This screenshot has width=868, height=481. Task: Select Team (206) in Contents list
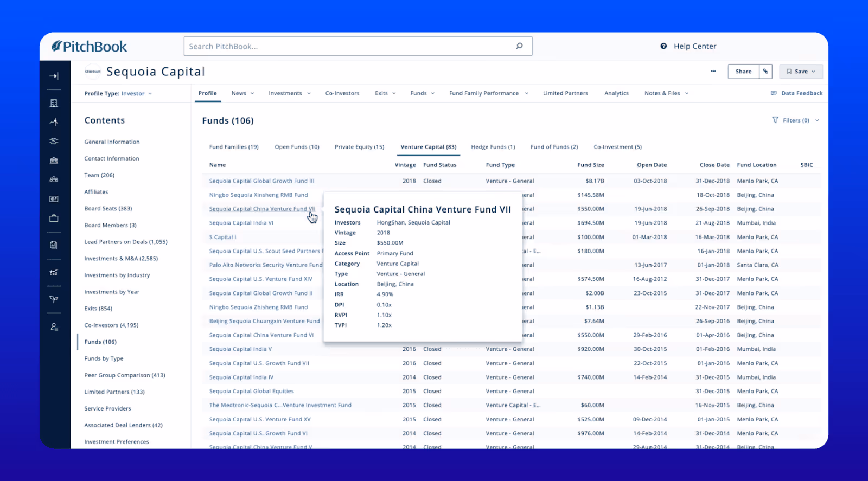click(99, 175)
